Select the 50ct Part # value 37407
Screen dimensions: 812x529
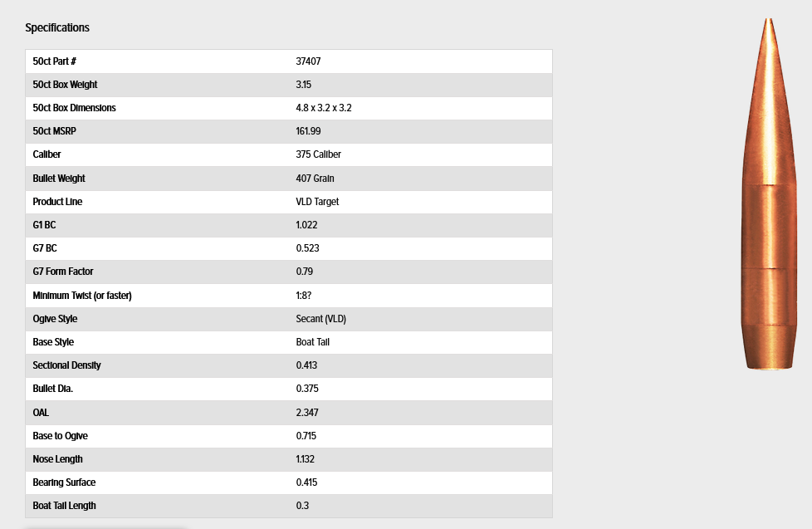308,61
